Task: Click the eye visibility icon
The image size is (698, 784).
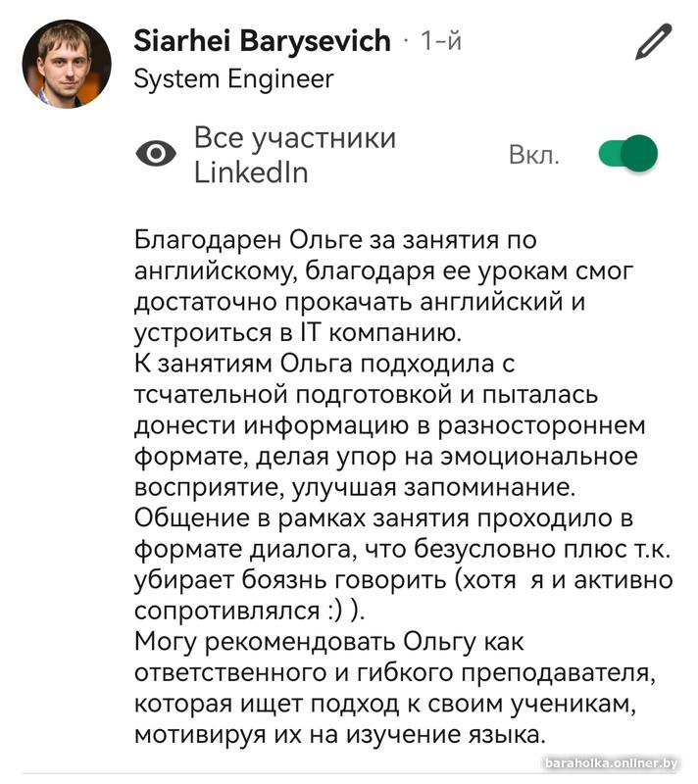Action: [156, 154]
